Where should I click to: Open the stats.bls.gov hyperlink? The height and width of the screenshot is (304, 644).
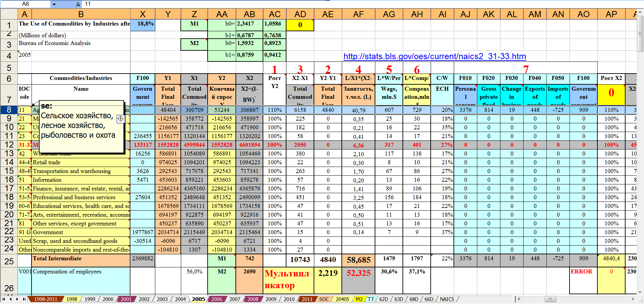pos(434,56)
